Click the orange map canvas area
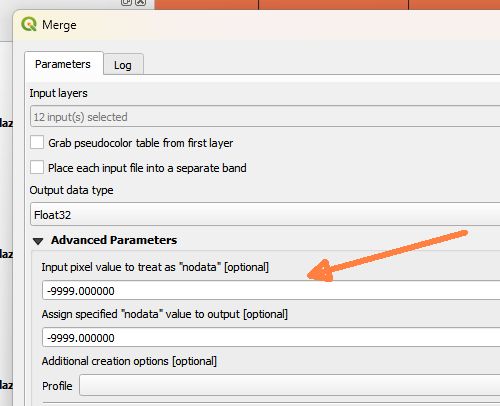Image resolution: width=500 pixels, height=406 pixels. point(327,4)
